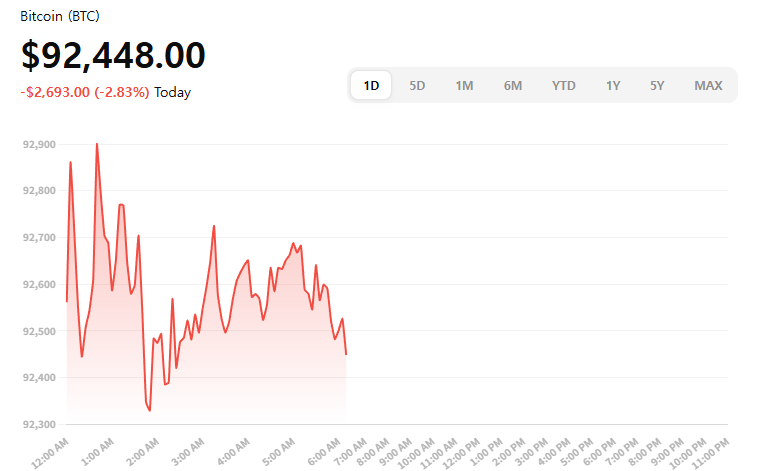758x471 pixels.
Task: Display the 5Y price range
Action: [657, 86]
